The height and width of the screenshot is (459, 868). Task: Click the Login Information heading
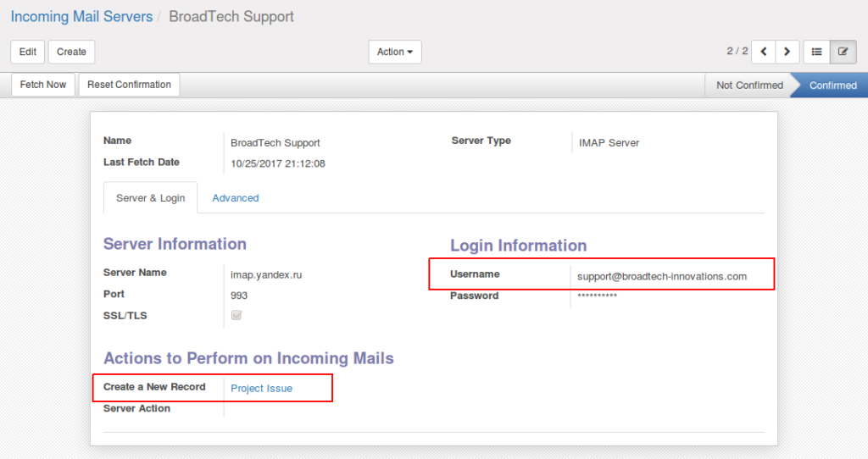[518, 246]
